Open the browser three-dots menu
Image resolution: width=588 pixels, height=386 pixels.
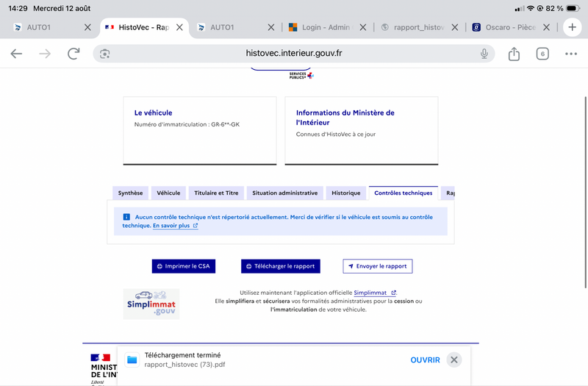tap(571, 54)
